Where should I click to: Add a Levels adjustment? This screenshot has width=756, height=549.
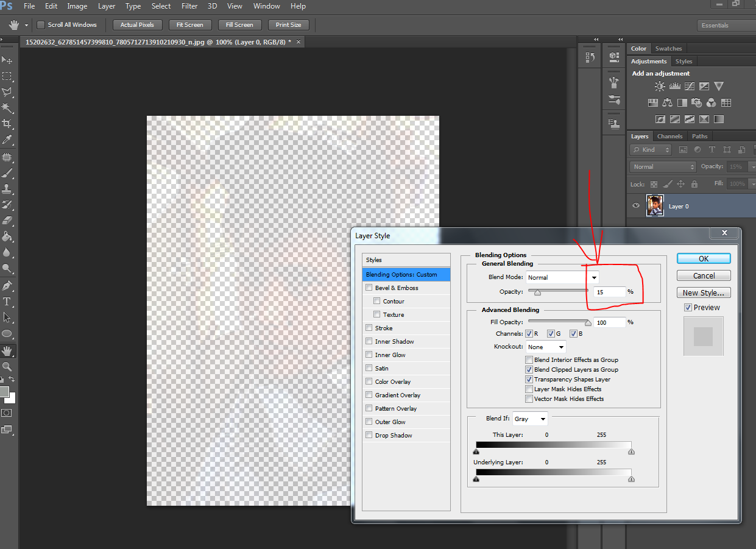674,87
